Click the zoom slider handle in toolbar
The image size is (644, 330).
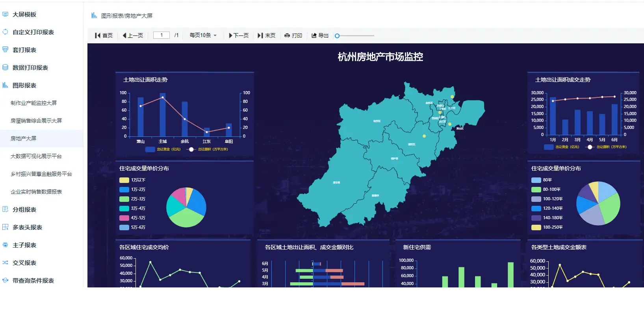coord(337,36)
